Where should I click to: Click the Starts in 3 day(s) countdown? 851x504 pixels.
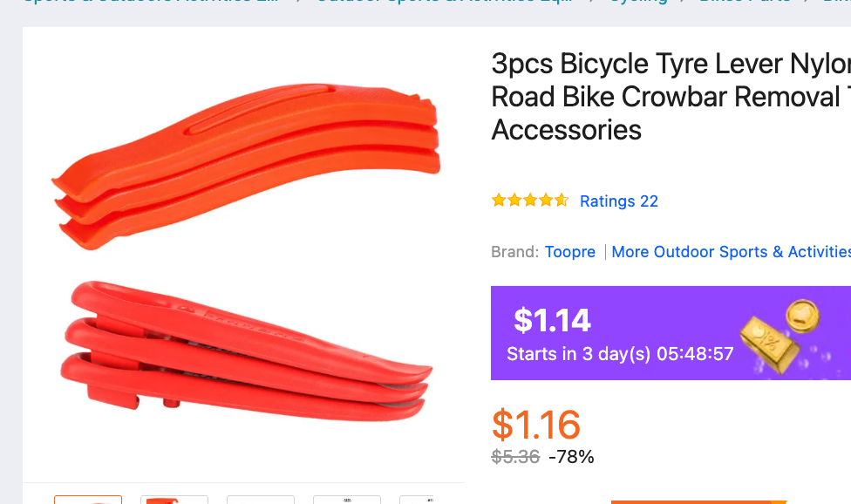pyautogui.click(x=620, y=354)
